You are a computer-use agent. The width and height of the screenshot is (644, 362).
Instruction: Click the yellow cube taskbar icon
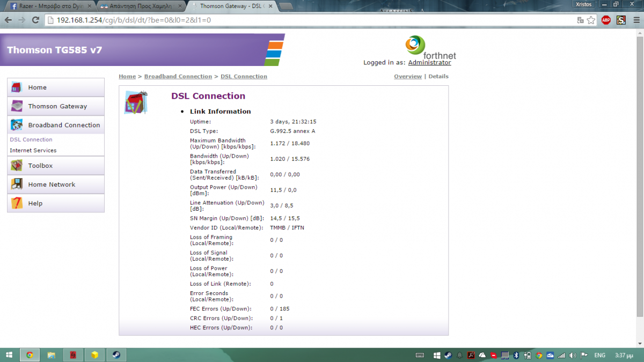(94, 354)
